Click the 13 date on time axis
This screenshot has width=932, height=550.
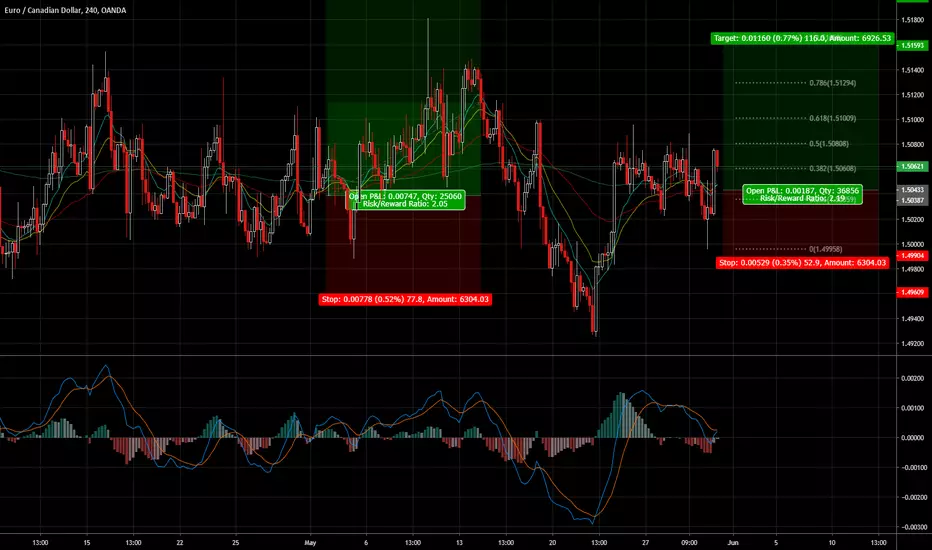tap(459, 542)
